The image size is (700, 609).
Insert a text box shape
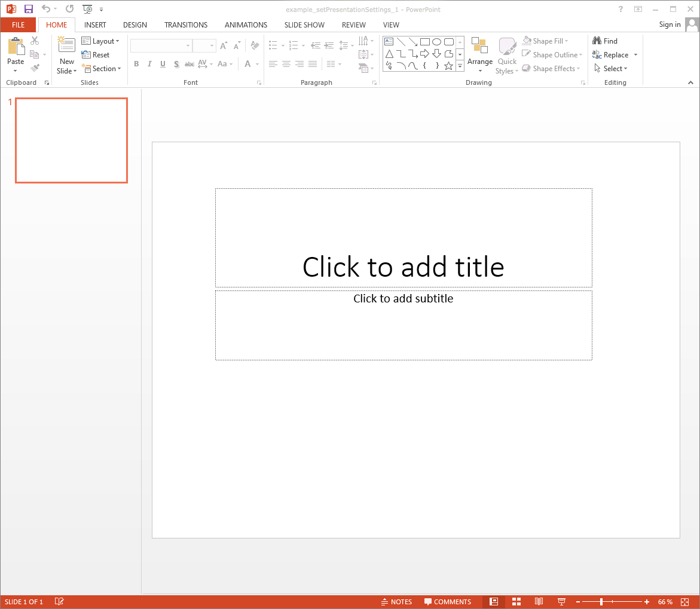pos(389,41)
